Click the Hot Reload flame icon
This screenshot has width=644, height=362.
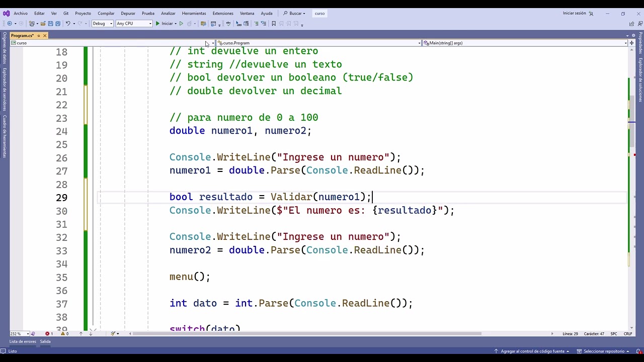click(x=190, y=24)
